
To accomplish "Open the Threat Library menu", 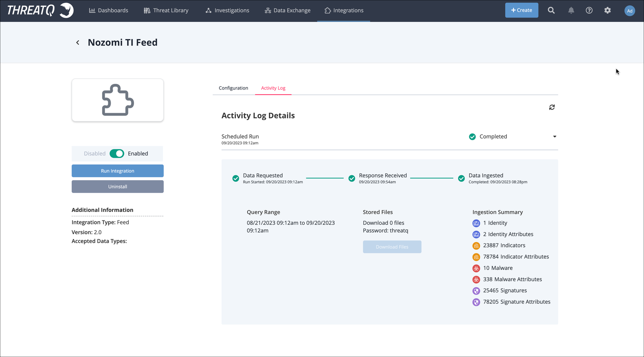I will [x=166, y=10].
